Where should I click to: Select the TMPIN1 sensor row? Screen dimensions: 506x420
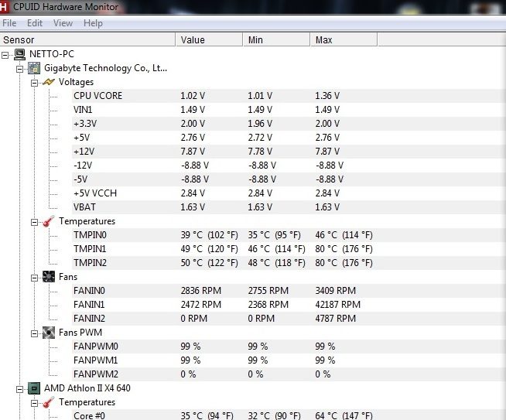pos(289,249)
